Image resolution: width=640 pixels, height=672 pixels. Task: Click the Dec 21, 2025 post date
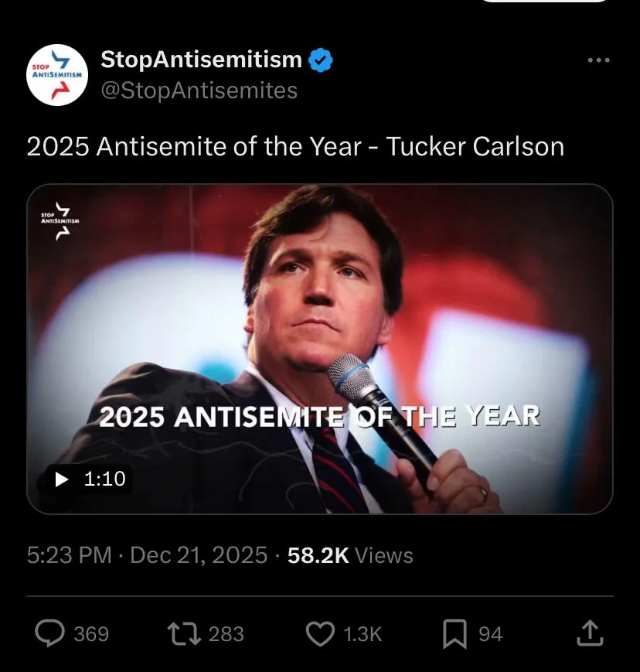199,555
